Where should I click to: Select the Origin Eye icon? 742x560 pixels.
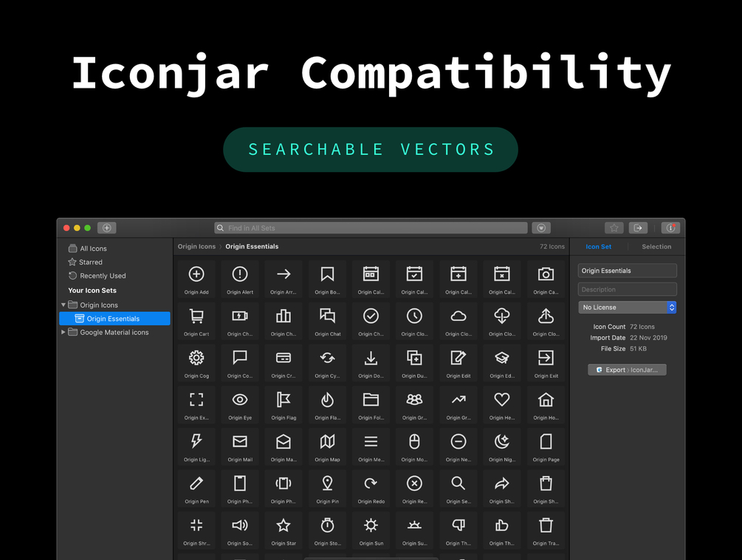pyautogui.click(x=240, y=404)
